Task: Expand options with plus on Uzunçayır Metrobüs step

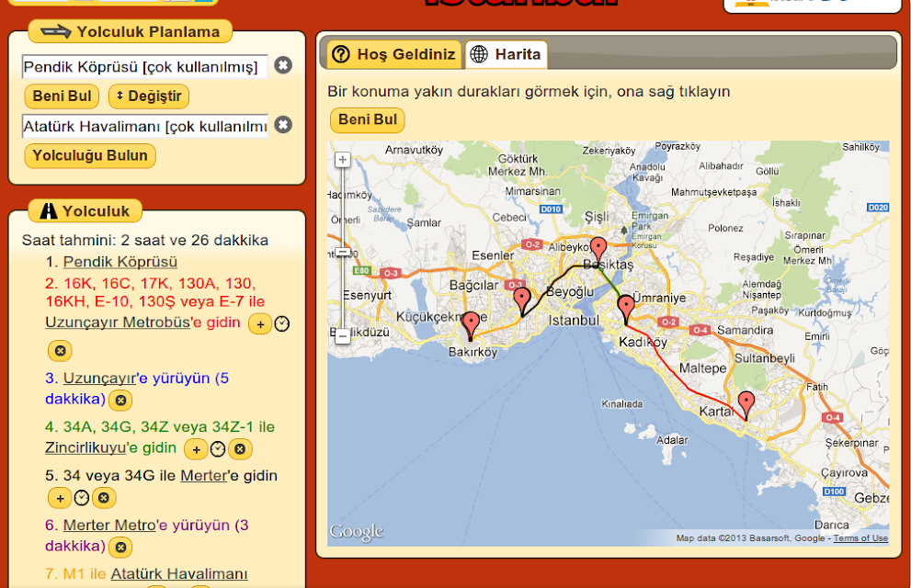Action: pyautogui.click(x=260, y=324)
